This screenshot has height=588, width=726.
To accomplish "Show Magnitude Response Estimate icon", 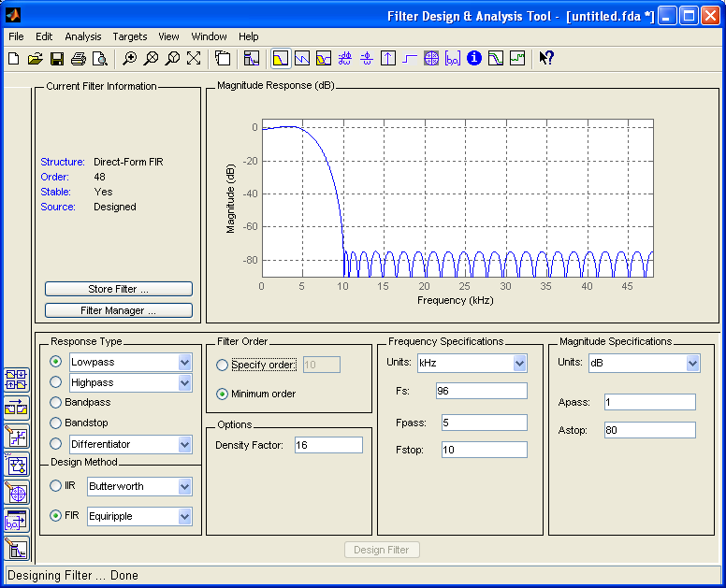I will (496, 58).
